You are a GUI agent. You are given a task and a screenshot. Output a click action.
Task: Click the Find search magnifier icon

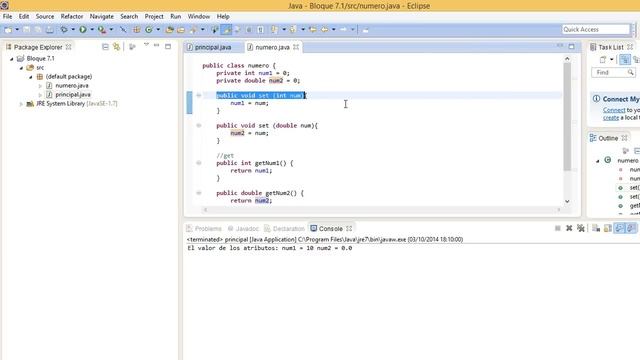click(x=631, y=72)
